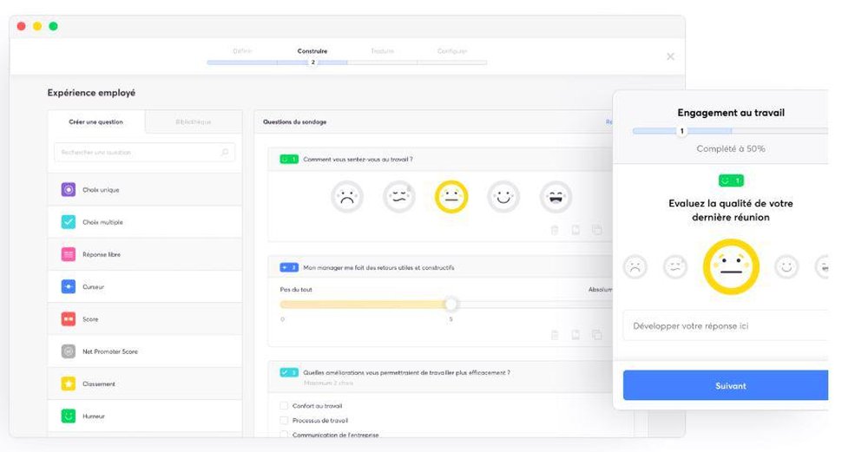The height and width of the screenshot is (452, 868).
Task: Click the step progress marker numbered 2
Action: click(312, 62)
